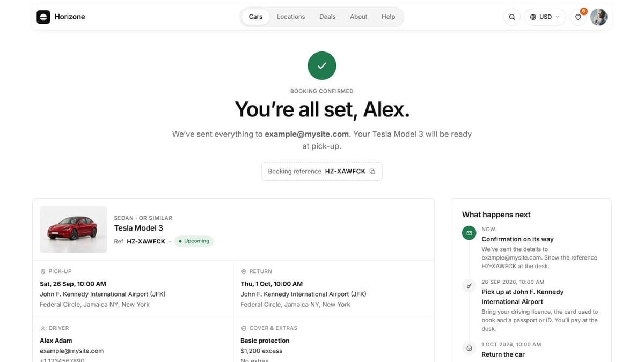Select the Cars tab

point(255,17)
